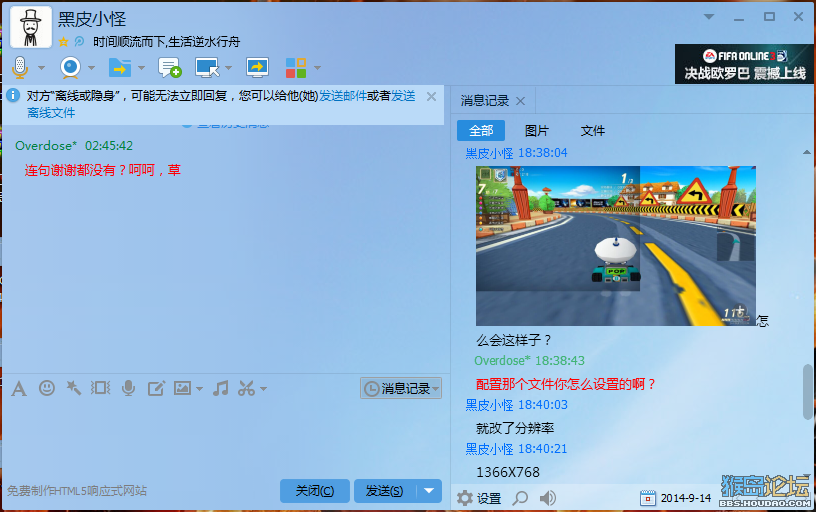Open message record settings gear

(x=465, y=498)
